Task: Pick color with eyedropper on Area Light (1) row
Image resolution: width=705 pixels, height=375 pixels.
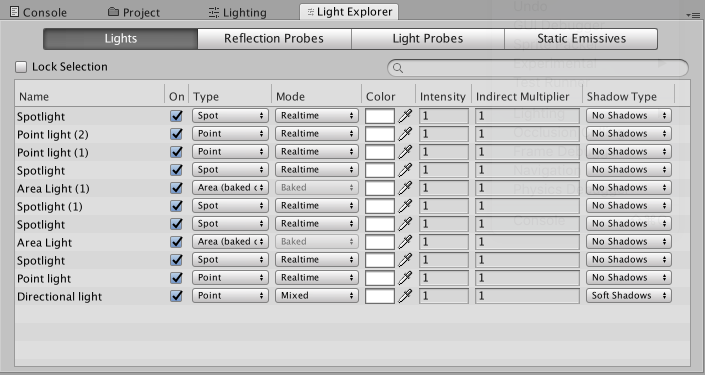Action: point(405,188)
